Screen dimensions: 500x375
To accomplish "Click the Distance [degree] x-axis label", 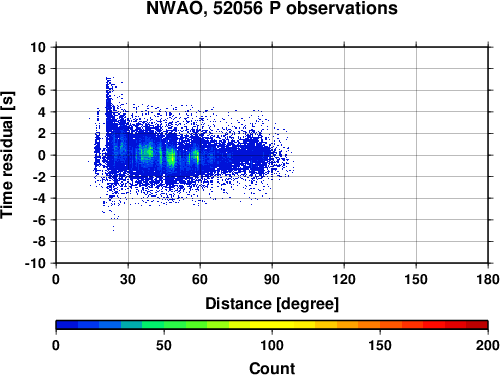I will 272,304.
